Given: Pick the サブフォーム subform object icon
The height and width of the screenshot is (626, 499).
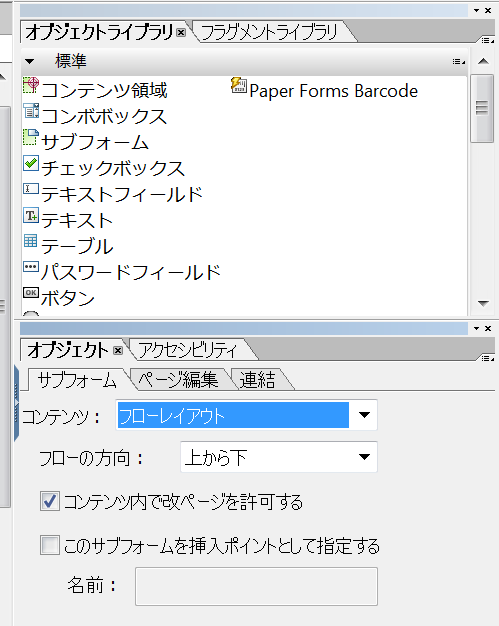Looking at the screenshot, I should (x=31, y=137).
